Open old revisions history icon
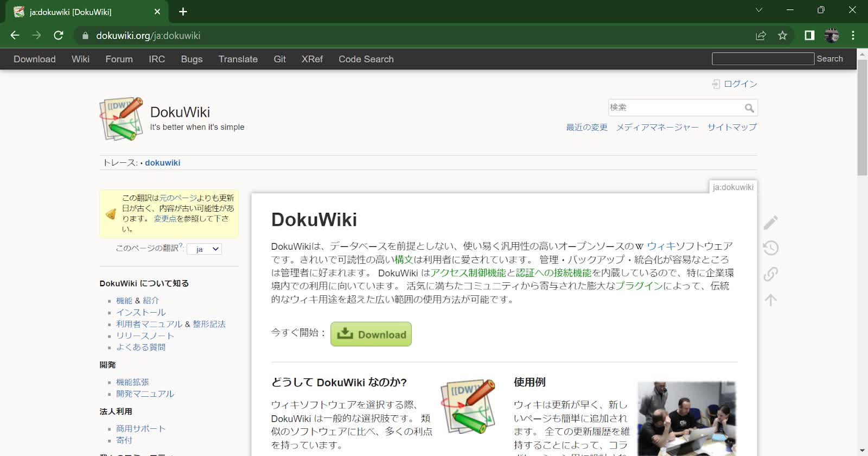868x456 pixels. tap(771, 248)
